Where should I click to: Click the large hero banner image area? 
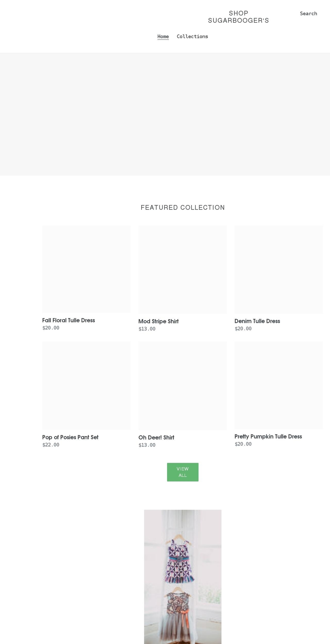(x=165, y=114)
